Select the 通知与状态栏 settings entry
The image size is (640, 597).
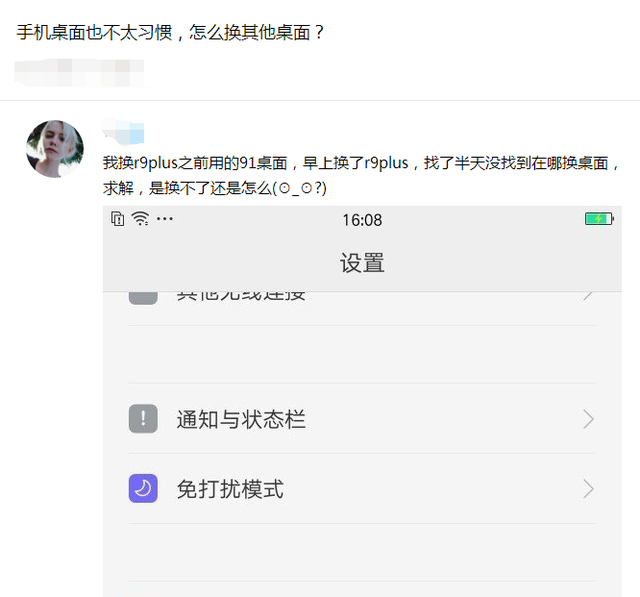coord(241,419)
